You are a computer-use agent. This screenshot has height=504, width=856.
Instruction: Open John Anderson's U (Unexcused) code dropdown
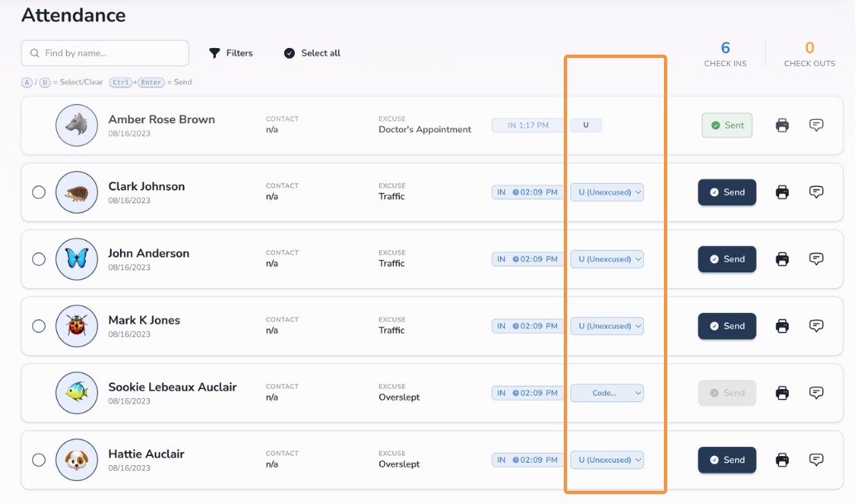pos(607,259)
